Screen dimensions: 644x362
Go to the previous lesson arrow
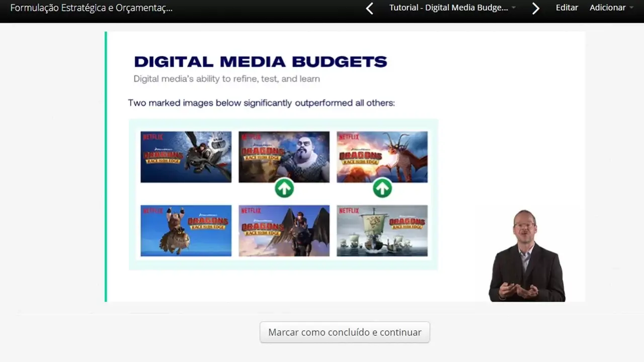[x=369, y=8]
